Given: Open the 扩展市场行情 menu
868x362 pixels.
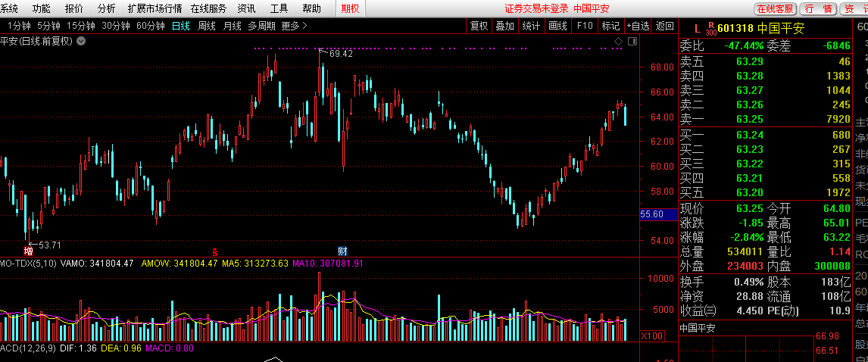Looking at the screenshot, I should (x=155, y=8).
